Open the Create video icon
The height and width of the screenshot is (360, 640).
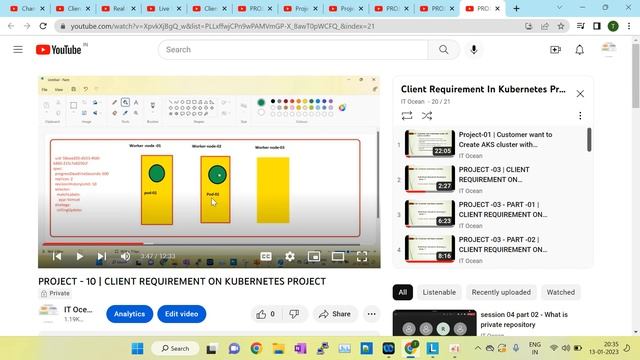coord(555,50)
